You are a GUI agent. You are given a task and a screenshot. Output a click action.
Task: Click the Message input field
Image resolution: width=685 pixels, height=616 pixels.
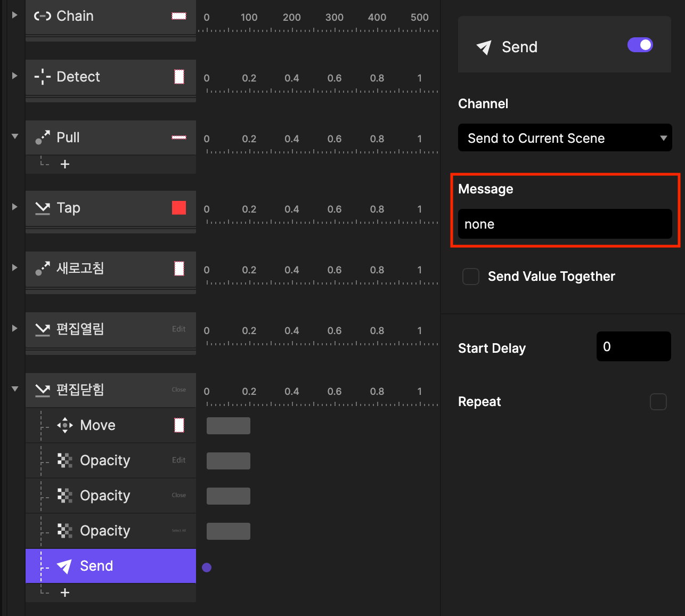coord(565,224)
